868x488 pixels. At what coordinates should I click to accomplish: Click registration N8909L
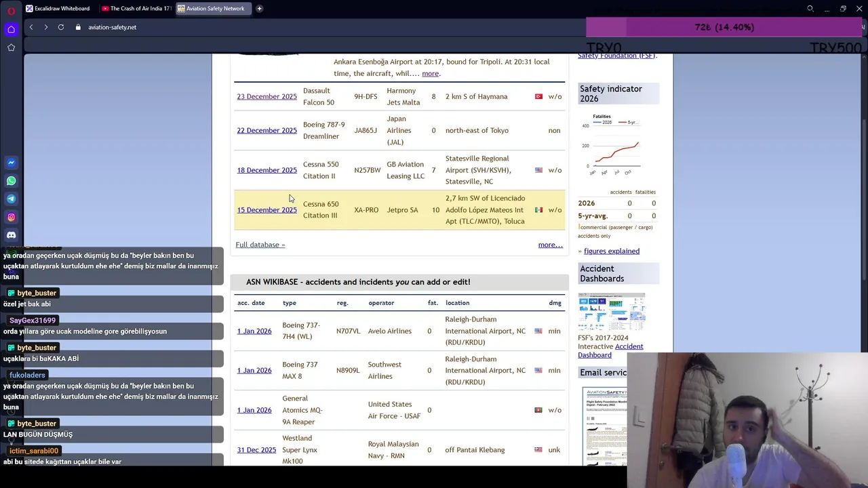tap(348, 371)
